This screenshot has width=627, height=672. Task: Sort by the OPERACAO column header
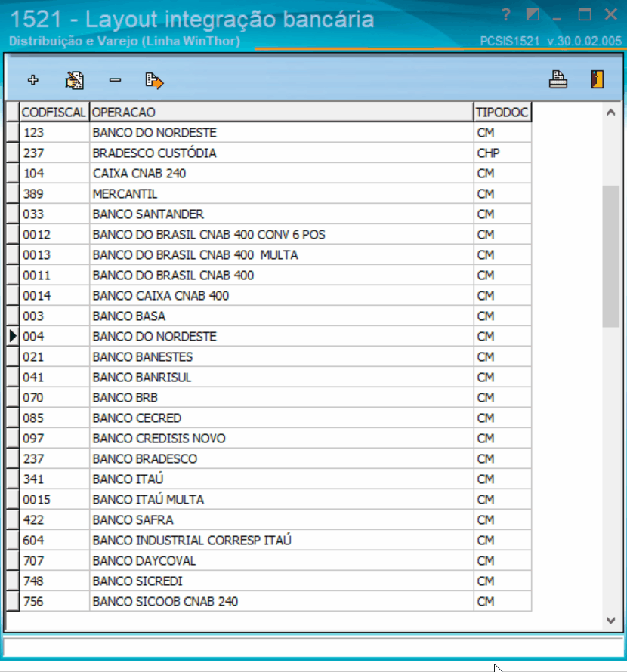click(x=281, y=113)
